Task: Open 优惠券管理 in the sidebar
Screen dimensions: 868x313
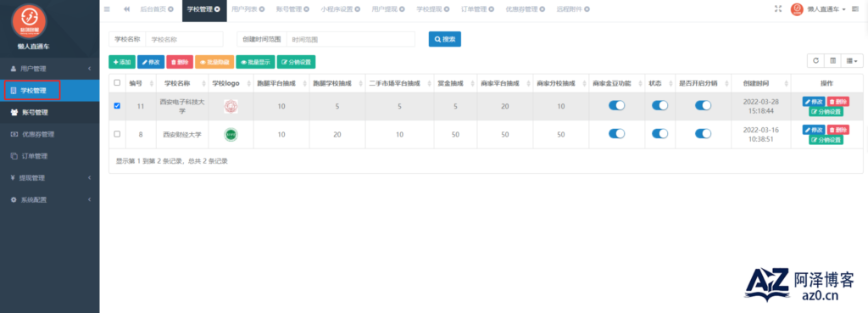Action: [x=50, y=134]
